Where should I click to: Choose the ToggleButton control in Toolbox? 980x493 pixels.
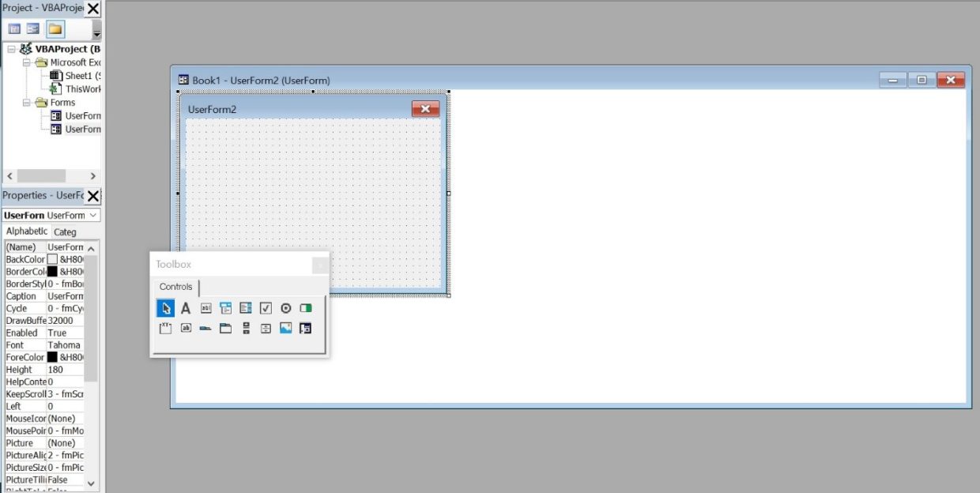click(x=306, y=308)
